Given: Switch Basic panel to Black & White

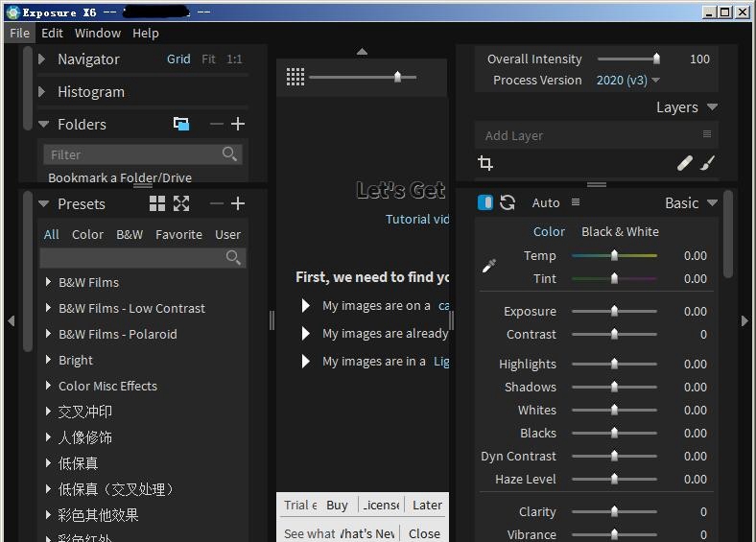Looking at the screenshot, I should 620,231.
